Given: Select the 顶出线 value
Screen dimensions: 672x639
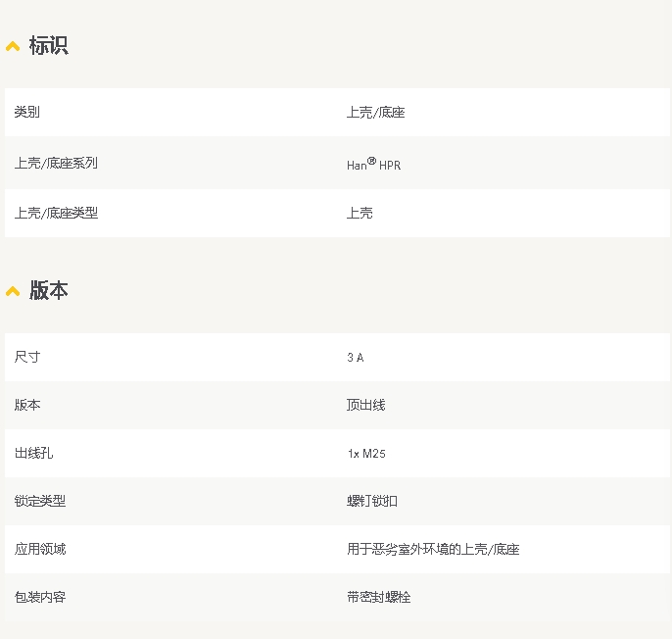Looking at the screenshot, I should coord(366,405).
